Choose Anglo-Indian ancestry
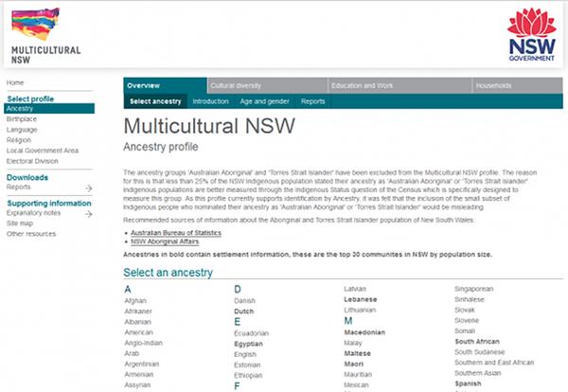 click(144, 343)
